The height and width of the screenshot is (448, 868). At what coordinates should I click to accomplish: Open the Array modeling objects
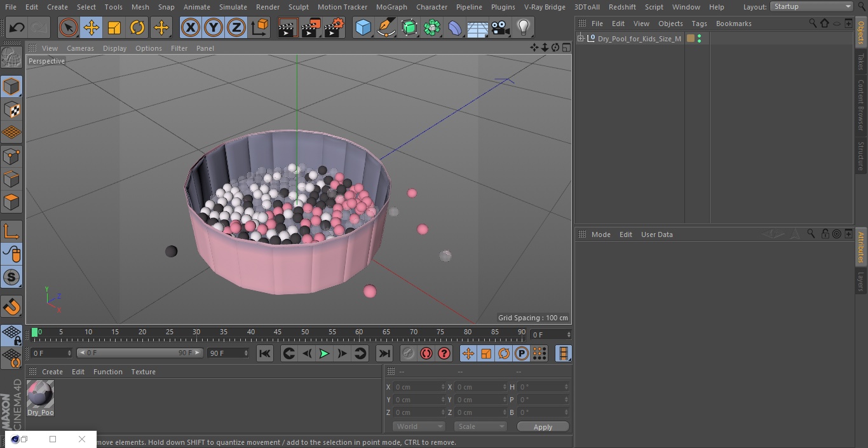coord(432,27)
